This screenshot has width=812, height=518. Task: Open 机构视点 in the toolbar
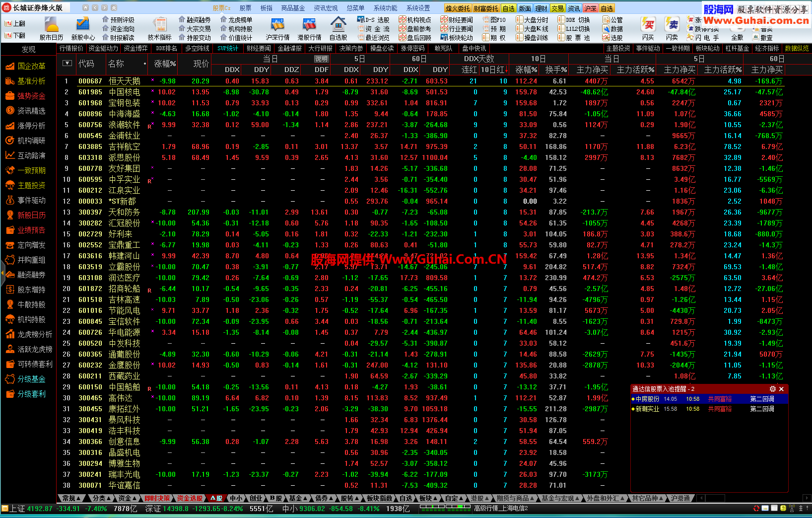click(x=415, y=20)
